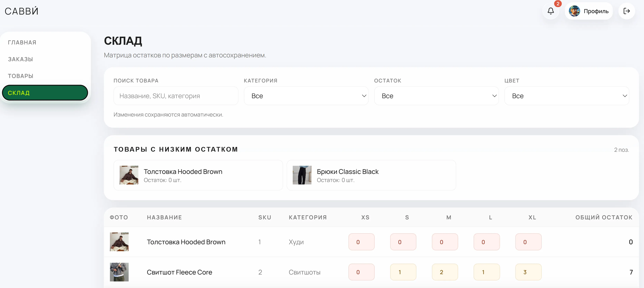Click Толстовка Hooded Brown table row photo
644x288 pixels.
coord(119,242)
